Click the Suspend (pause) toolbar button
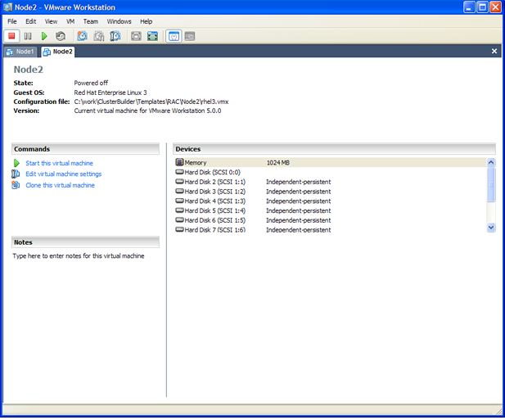The image size is (505, 420). pos(28,36)
